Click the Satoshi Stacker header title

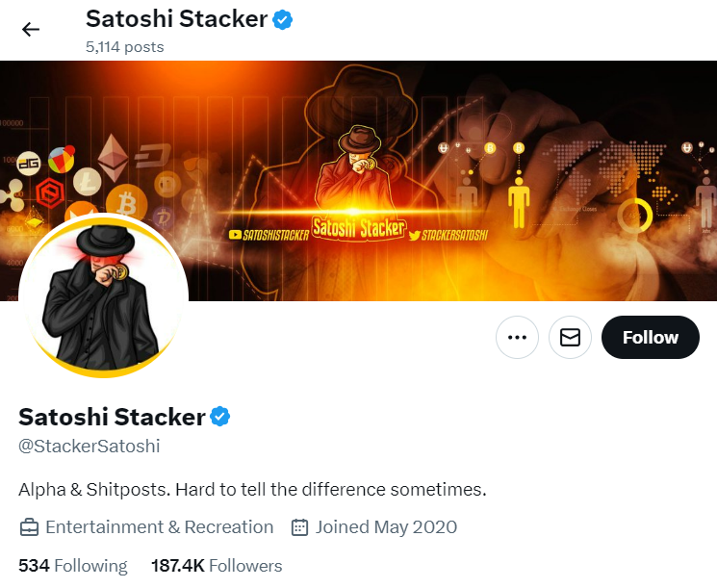[x=176, y=18]
